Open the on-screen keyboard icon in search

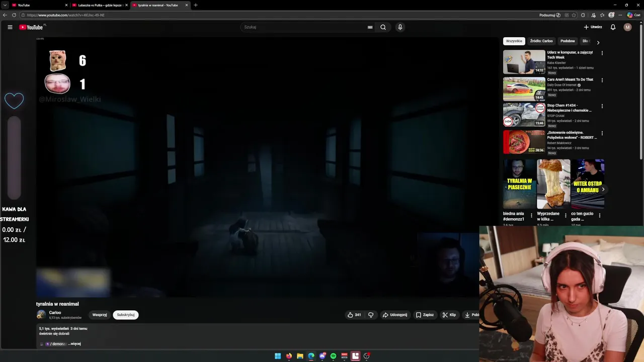[370, 27]
